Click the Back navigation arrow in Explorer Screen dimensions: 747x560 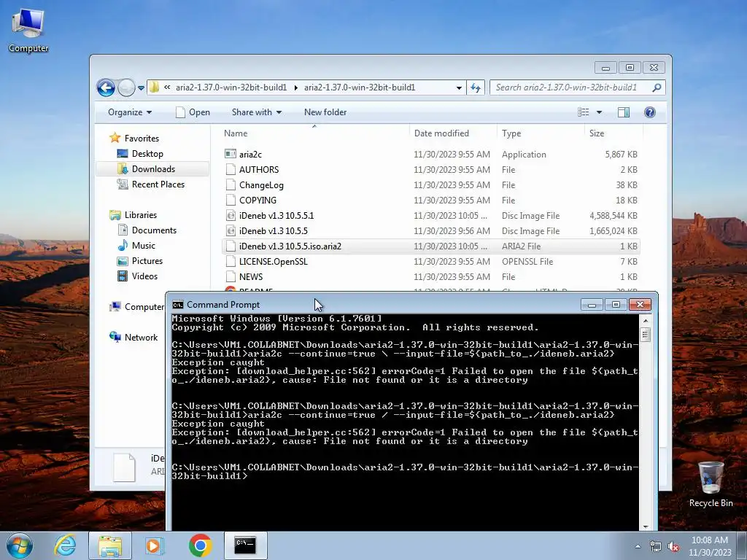106,87
